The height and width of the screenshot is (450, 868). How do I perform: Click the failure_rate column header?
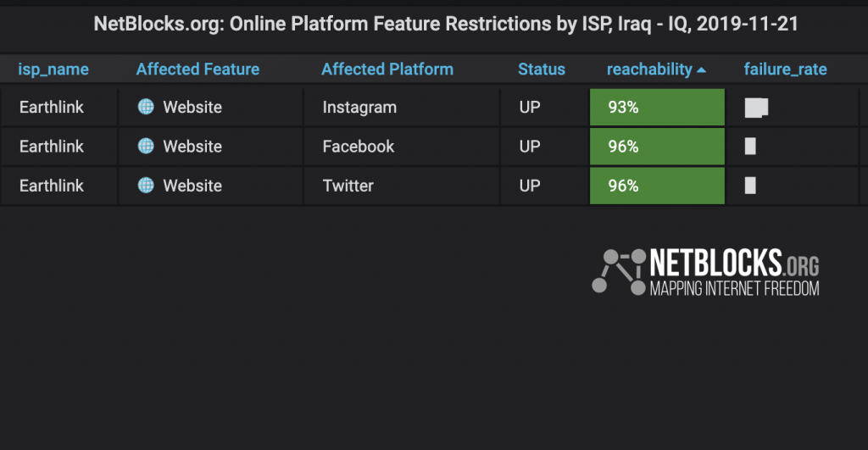(785, 69)
